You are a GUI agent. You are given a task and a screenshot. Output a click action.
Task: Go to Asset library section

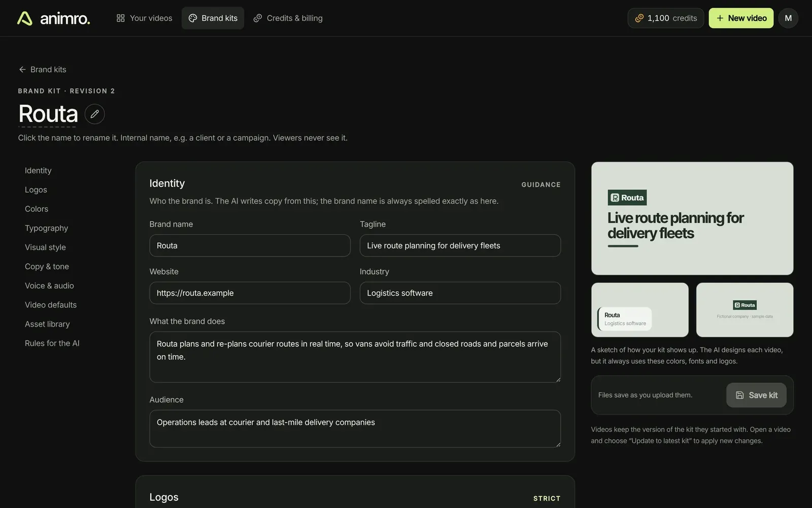click(x=47, y=324)
